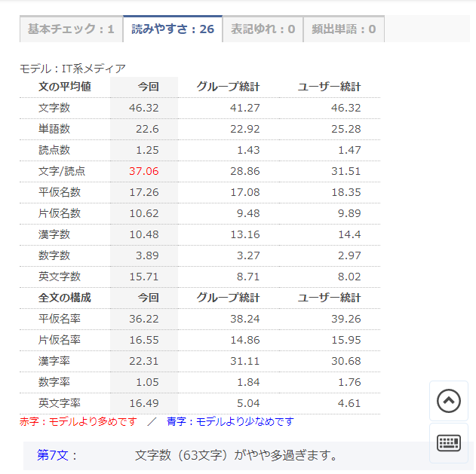476x474 pixels.
Task: Select the 英文字率 row label
Action: pos(60,403)
